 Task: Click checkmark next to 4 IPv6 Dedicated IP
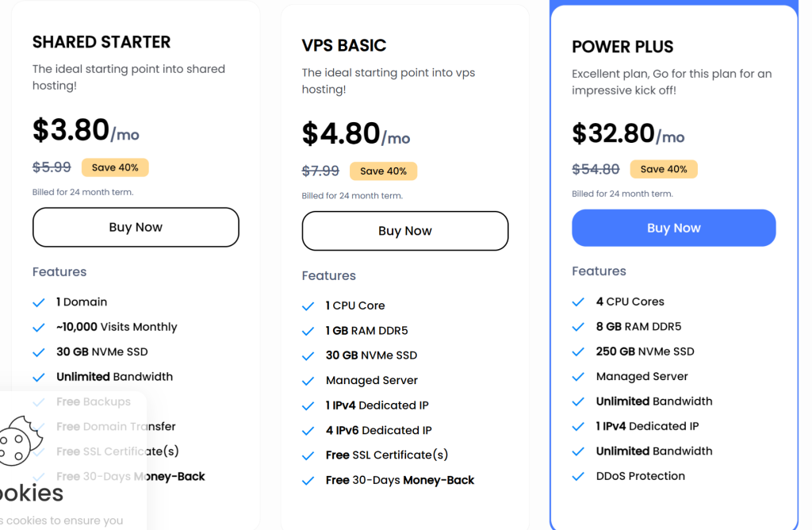[308, 431]
